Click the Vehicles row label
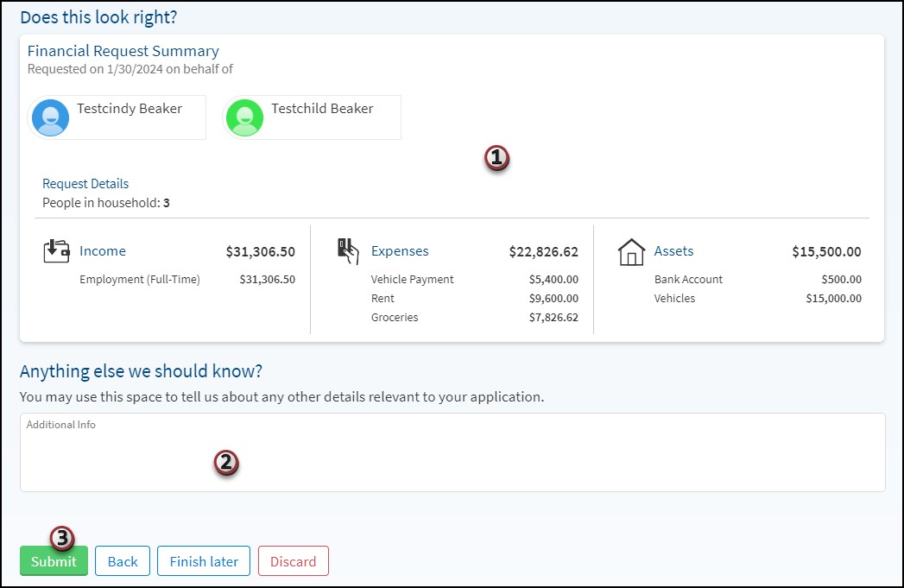 [674, 299]
